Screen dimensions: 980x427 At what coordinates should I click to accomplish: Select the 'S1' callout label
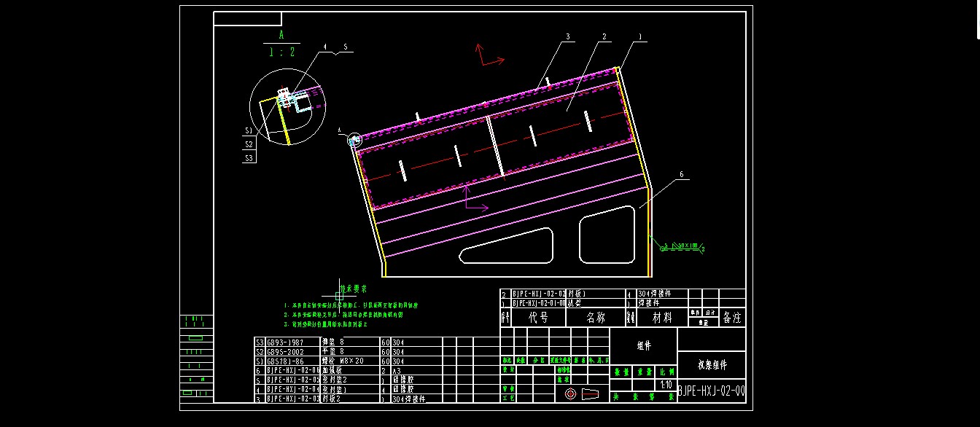click(249, 131)
